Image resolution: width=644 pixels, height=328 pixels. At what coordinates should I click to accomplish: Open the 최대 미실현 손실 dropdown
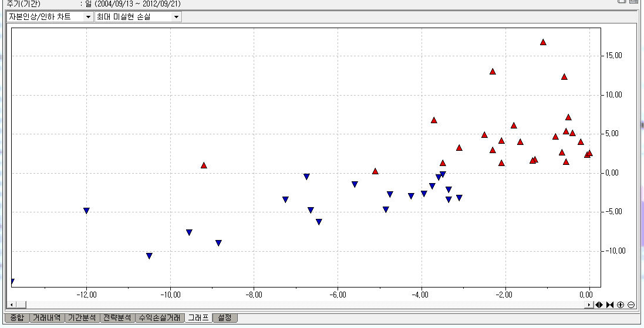pos(176,17)
